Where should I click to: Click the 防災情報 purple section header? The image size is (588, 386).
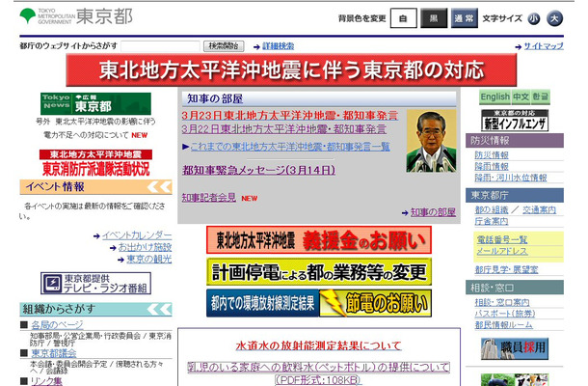click(515, 141)
